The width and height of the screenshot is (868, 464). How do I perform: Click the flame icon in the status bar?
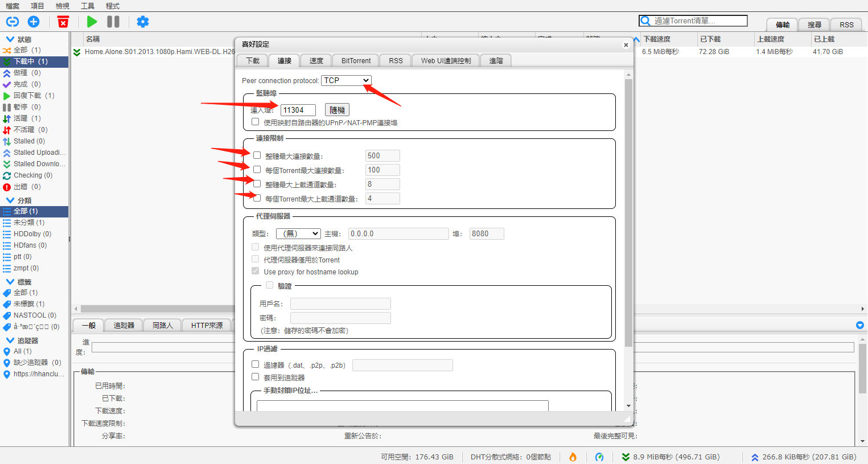click(x=573, y=457)
